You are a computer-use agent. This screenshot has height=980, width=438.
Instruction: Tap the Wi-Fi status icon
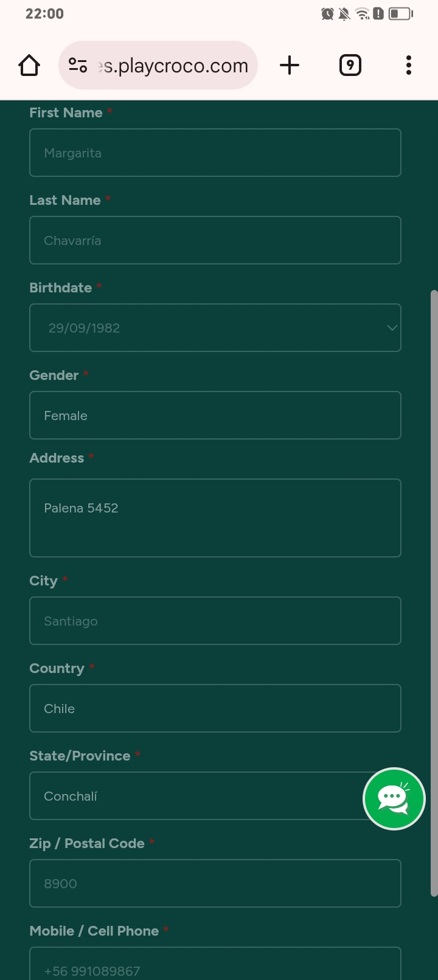[362, 13]
